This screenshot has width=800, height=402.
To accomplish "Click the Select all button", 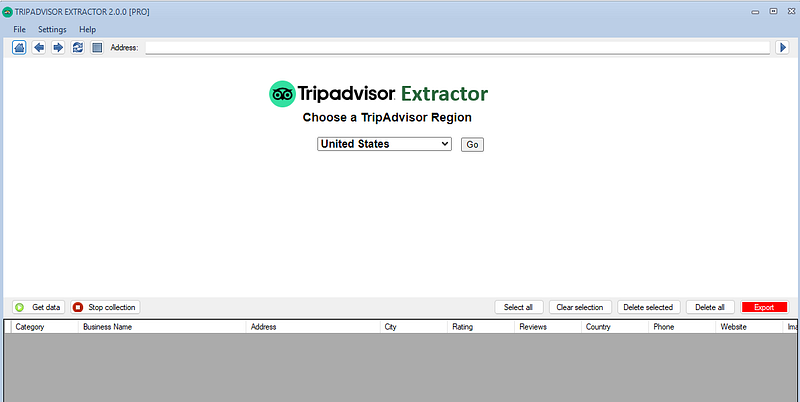I will pos(518,307).
